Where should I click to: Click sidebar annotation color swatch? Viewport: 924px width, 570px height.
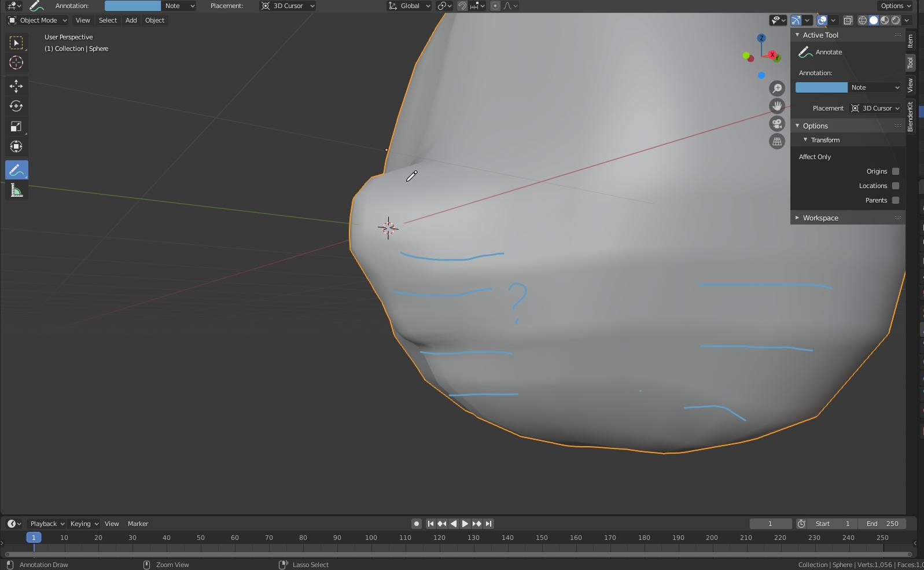[x=821, y=87]
